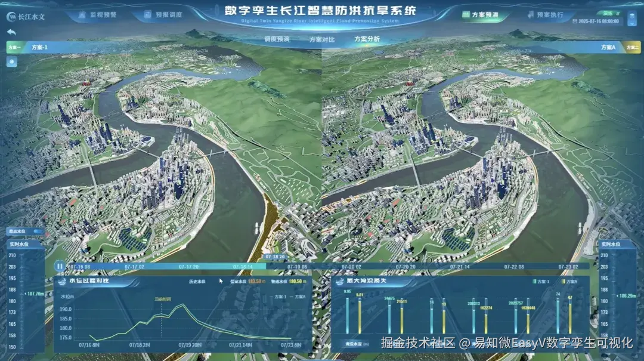Click the 长江水文 logo

point(26,17)
